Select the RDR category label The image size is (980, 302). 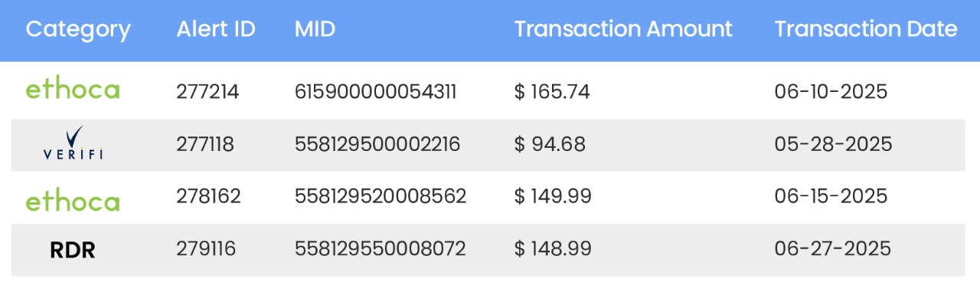pyautogui.click(x=73, y=250)
